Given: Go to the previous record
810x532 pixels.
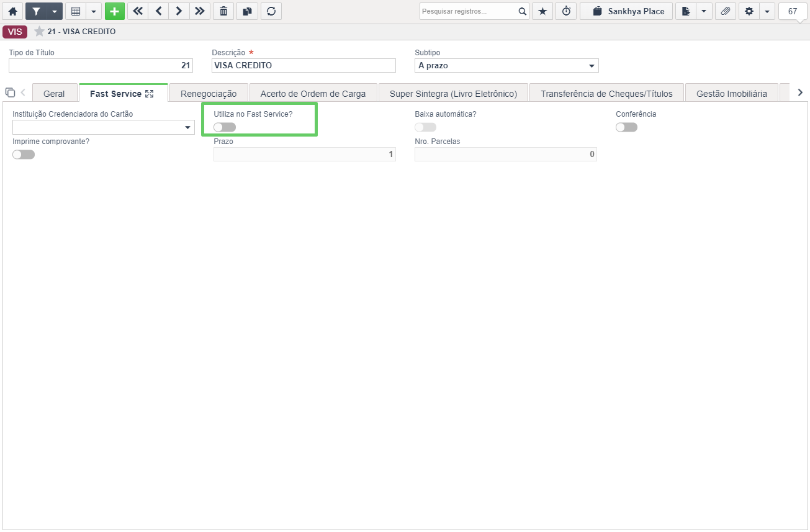Looking at the screenshot, I should pyautogui.click(x=158, y=11).
